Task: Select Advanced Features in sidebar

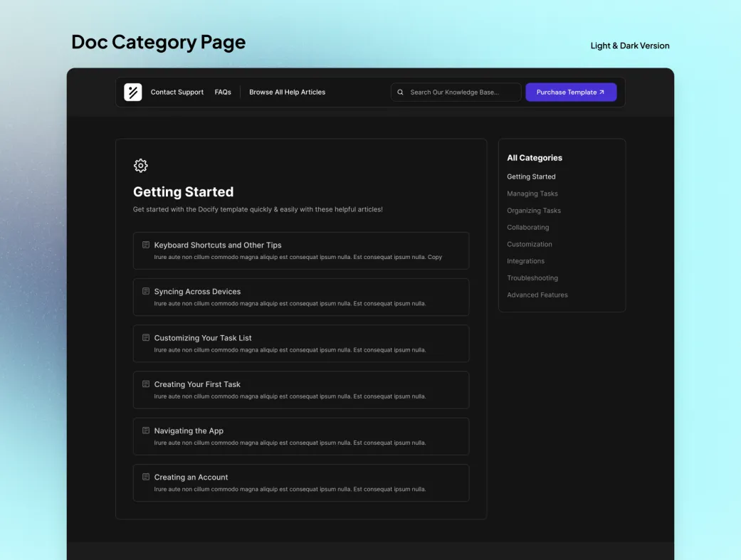Action: click(x=537, y=295)
